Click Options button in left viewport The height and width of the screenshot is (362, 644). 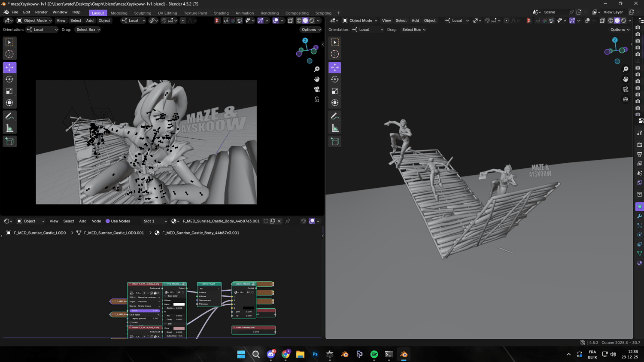point(311,30)
